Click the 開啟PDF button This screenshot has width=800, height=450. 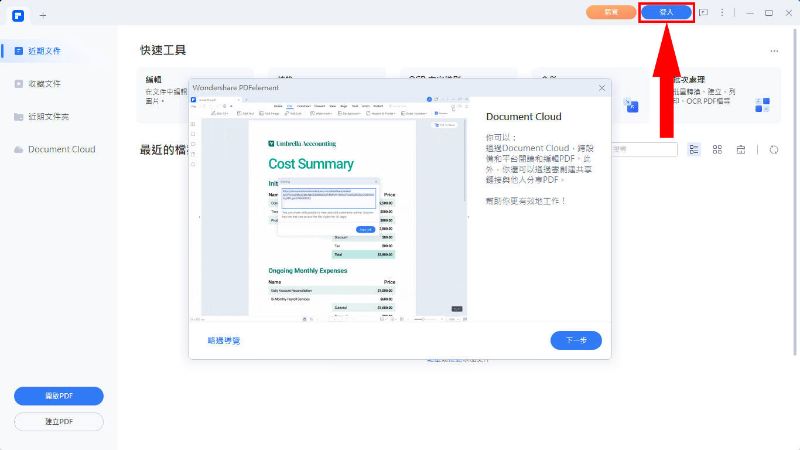[x=59, y=396]
